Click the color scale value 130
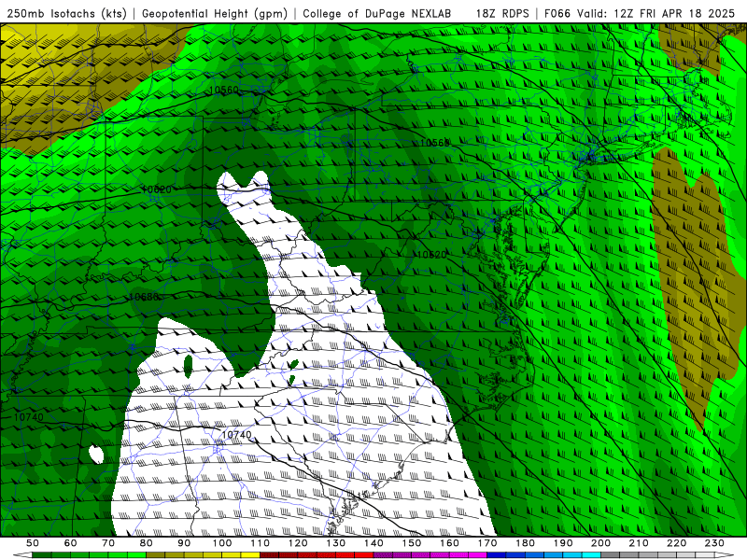The image size is (747, 560). coord(336,543)
